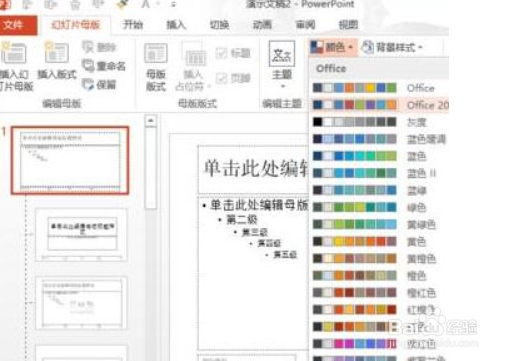Viewport: 506px width, 361px height.
Task: Choose the 蓝绿 color scheme
Action: [x=380, y=190]
